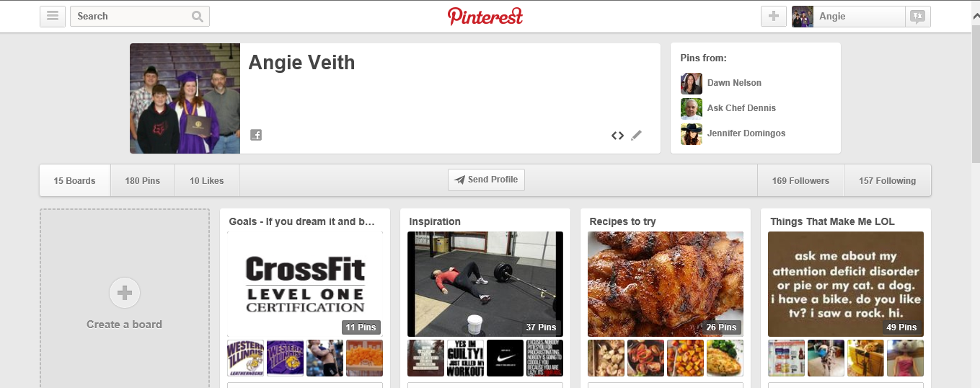Click the Facebook icon on profile card

tap(256, 135)
